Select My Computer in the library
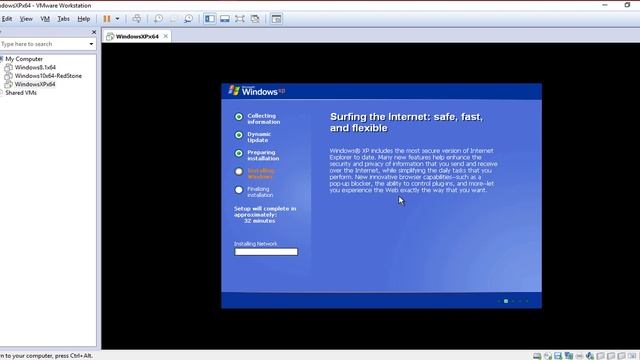 click(24, 59)
